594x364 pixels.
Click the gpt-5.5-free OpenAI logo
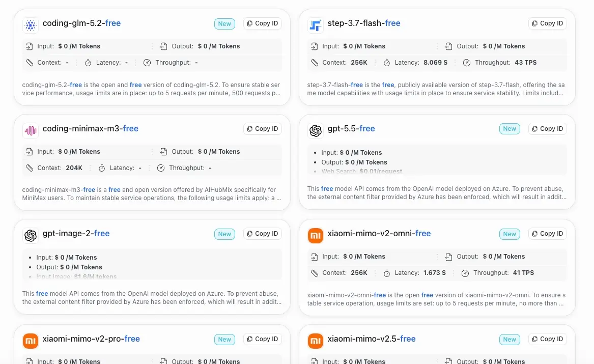[x=315, y=131]
